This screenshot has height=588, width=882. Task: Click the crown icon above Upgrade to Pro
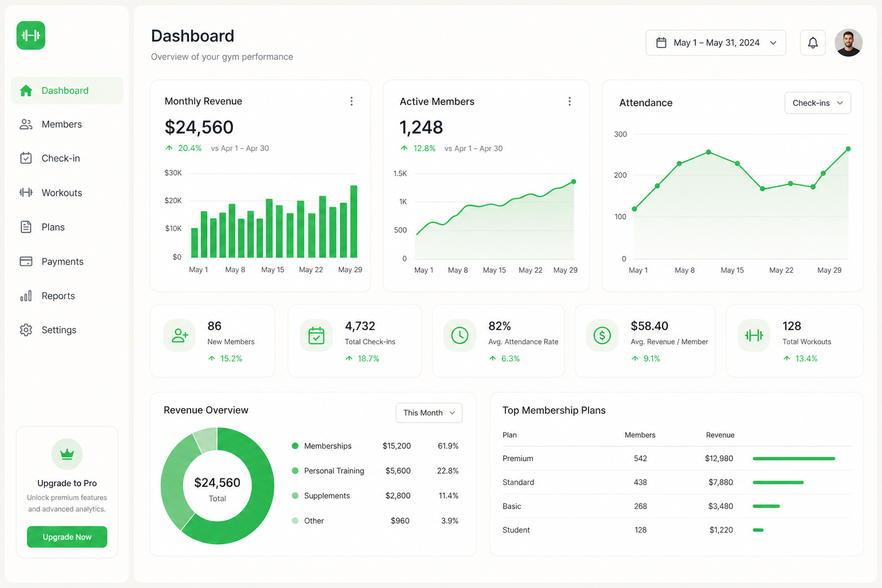click(67, 454)
